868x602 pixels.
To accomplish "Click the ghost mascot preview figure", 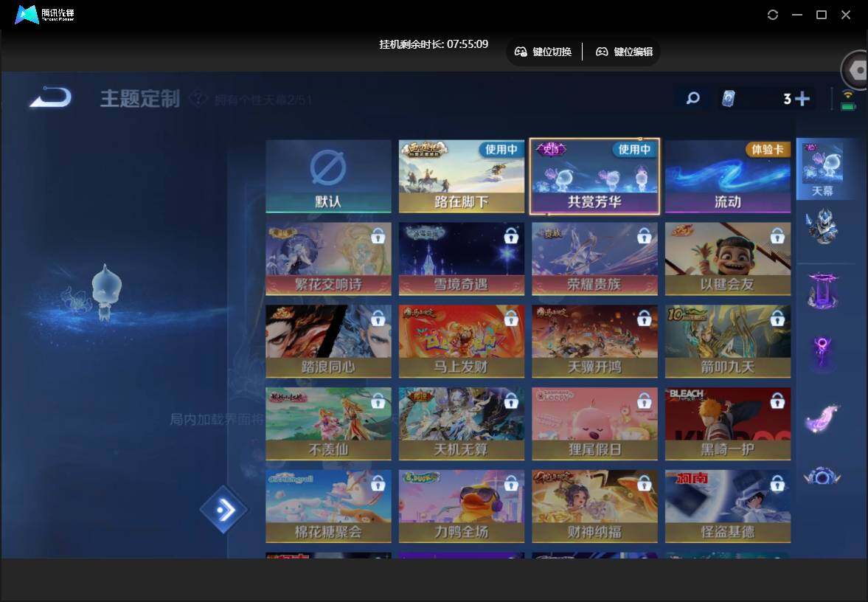I will pos(105,292).
